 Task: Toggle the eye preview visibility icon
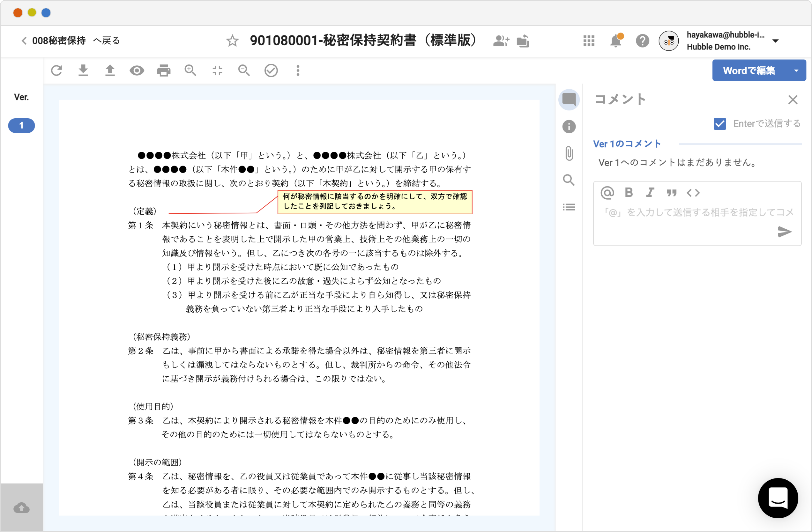pyautogui.click(x=137, y=70)
